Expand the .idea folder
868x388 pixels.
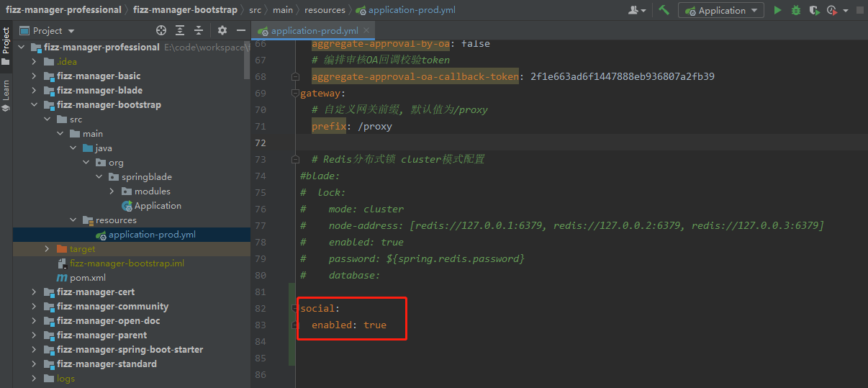point(34,62)
